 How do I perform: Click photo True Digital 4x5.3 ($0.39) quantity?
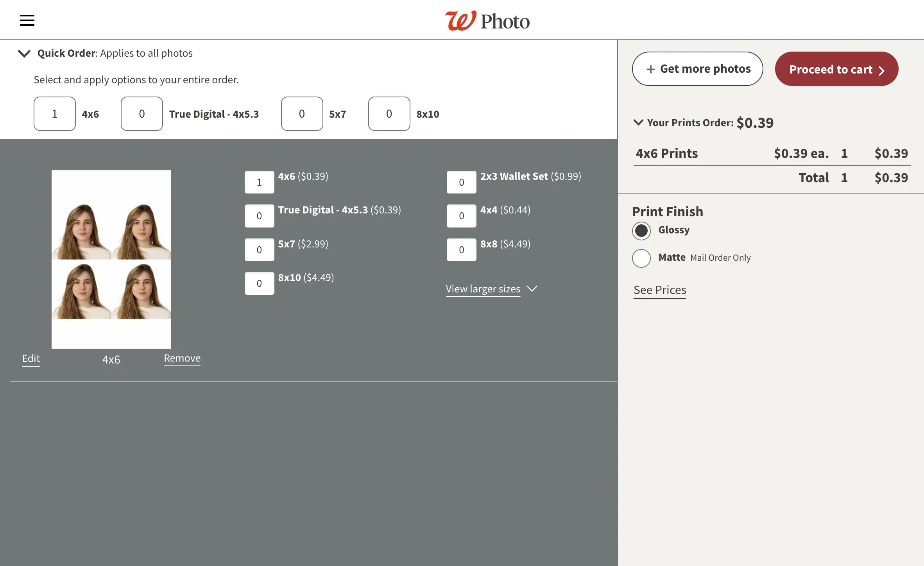[259, 216]
